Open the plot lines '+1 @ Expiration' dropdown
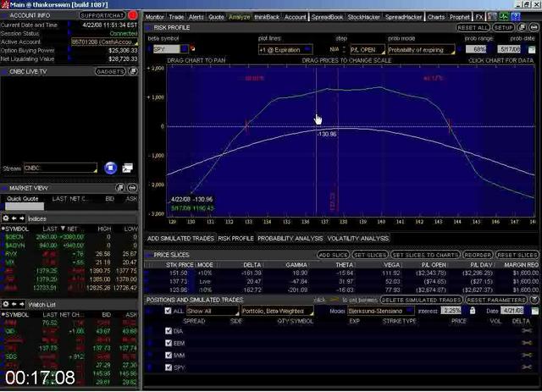Screen dimensions: 542x392 click(285, 50)
